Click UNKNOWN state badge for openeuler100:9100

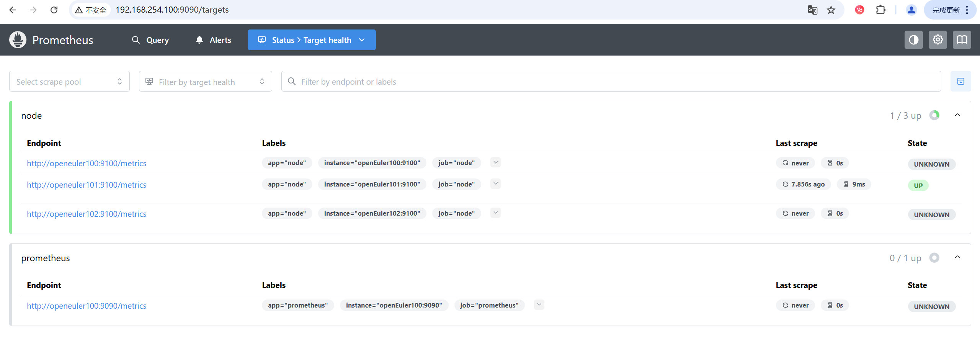(x=931, y=164)
